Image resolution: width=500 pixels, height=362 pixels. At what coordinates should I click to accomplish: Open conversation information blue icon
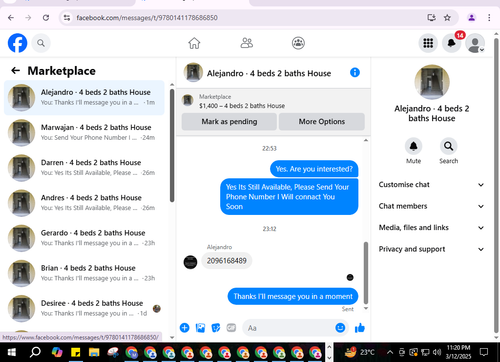coord(355,72)
